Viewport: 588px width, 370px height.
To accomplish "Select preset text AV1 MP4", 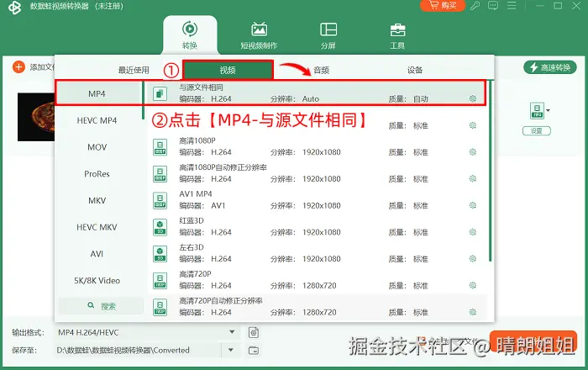I will (196, 194).
